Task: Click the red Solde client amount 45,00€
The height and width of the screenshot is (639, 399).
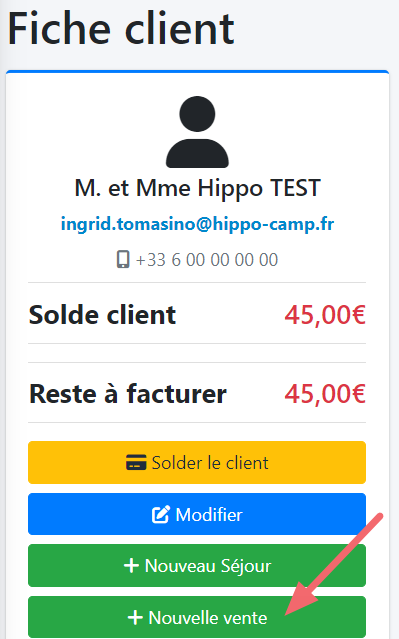Action: click(x=325, y=315)
